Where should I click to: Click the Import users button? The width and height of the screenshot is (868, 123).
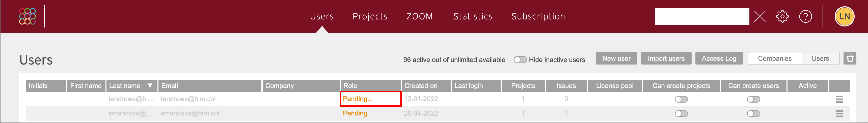click(666, 58)
